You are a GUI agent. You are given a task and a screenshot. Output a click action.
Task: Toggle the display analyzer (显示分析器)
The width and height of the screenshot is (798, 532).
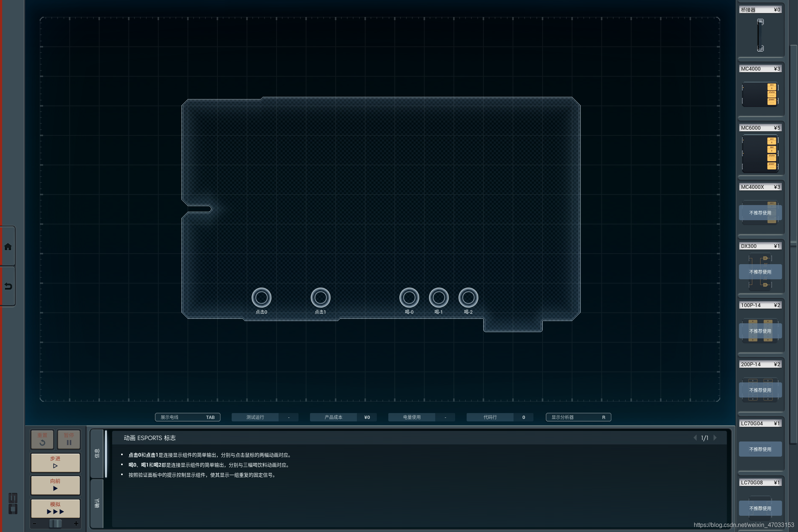[578, 417]
